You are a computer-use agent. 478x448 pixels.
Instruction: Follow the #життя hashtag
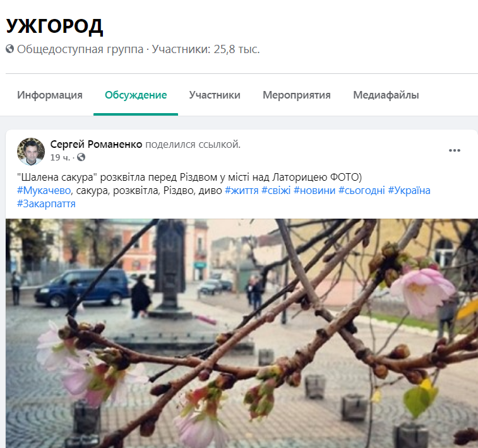pyautogui.click(x=241, y=190)
